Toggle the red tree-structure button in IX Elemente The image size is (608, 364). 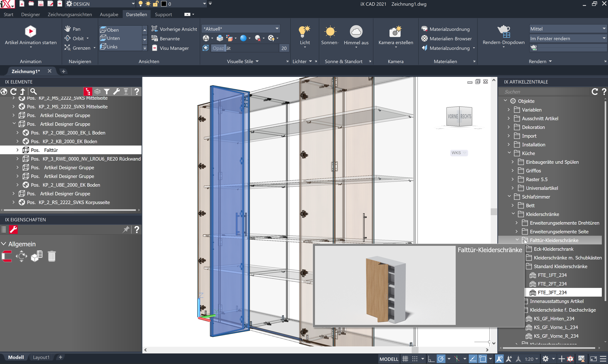pos(88,91)
